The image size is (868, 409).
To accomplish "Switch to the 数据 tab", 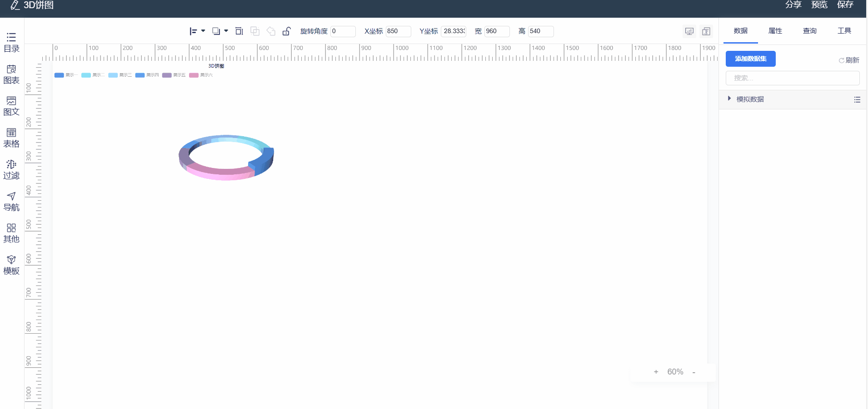I will [741, 31].
